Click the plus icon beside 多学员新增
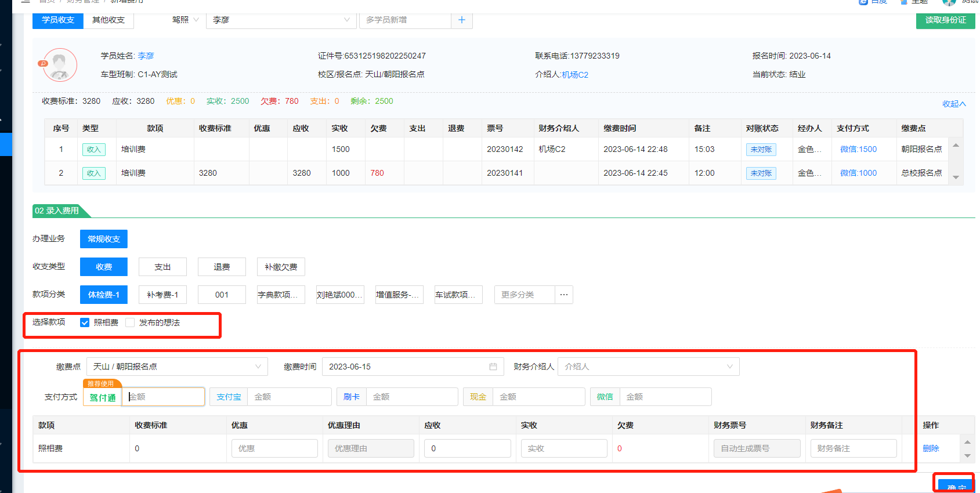The height and width of the screenshot is (493, 980). pyautogui.click(x=462, y=20)
